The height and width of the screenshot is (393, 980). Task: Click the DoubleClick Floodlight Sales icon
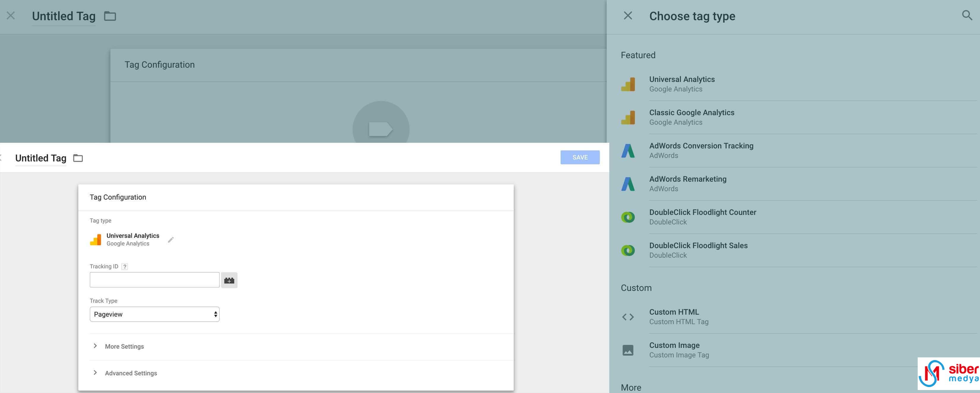[628, 250]
